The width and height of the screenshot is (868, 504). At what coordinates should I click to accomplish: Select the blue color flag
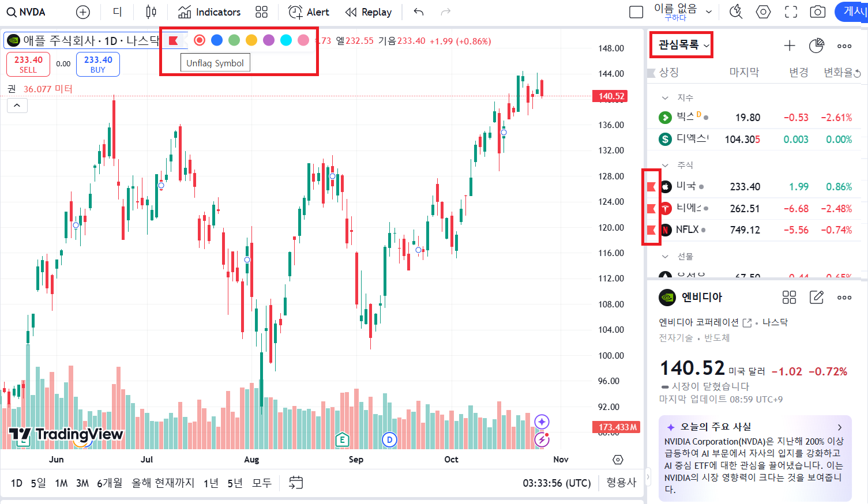coord(217,40)
